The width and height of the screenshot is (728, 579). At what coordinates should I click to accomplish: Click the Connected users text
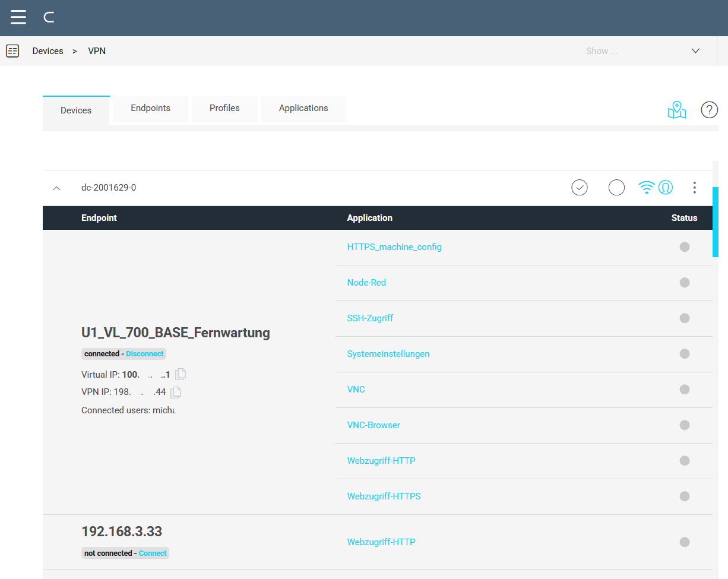(x=129, y=410)
